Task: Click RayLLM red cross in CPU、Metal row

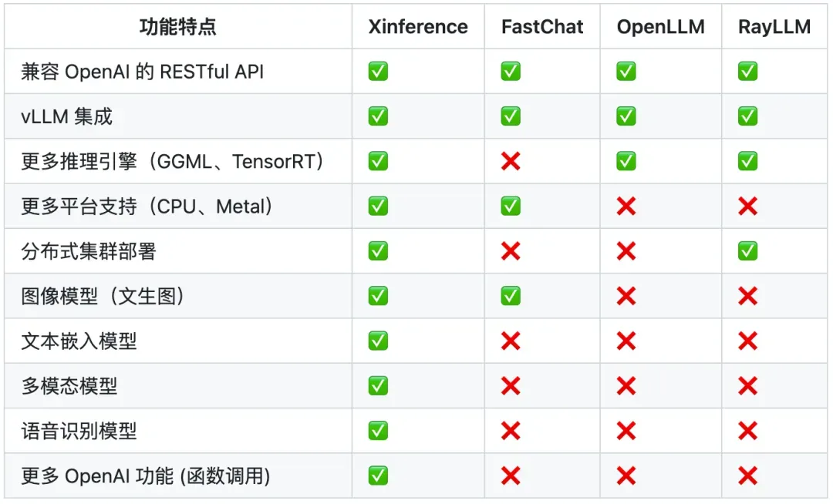Action: pyautogui.click(x=747, y=206)
